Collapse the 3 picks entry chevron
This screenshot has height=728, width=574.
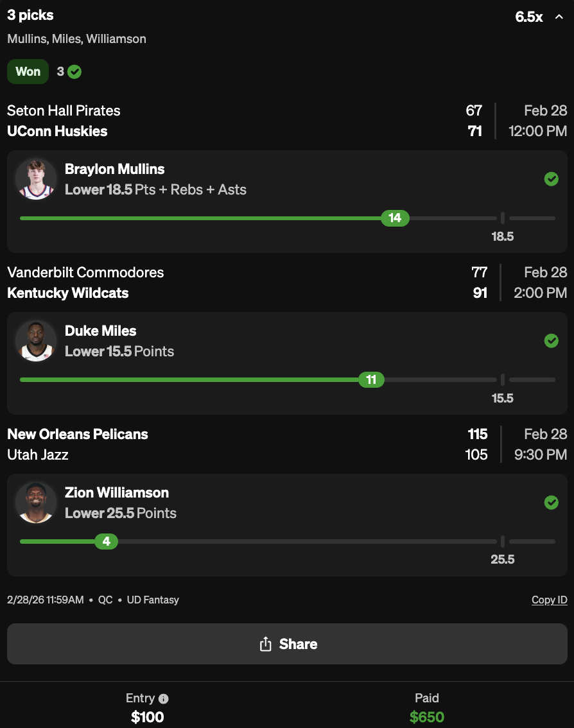coord(557,17)
